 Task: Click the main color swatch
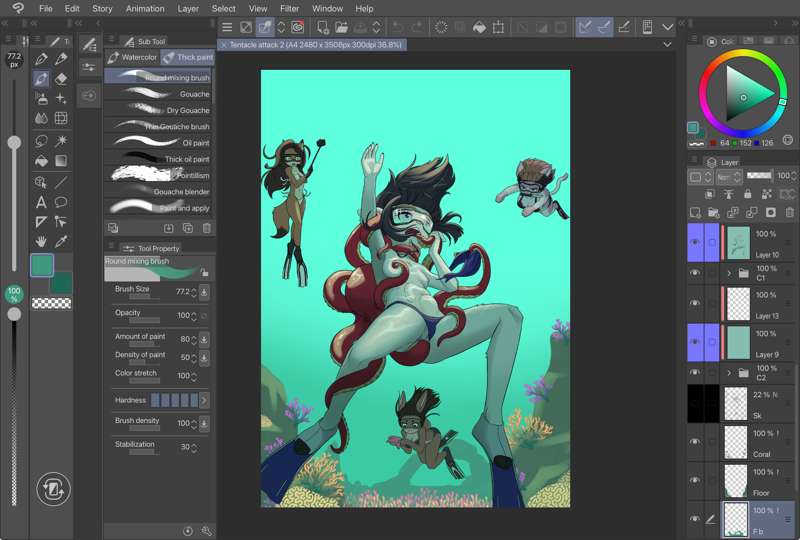click(42, 265)
